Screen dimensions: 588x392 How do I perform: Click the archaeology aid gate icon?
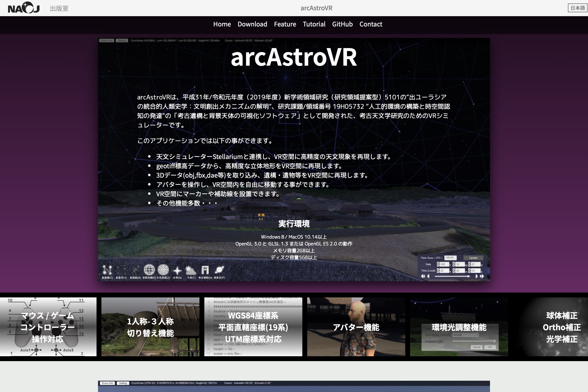pyautogui.click(x=205, y=270)
